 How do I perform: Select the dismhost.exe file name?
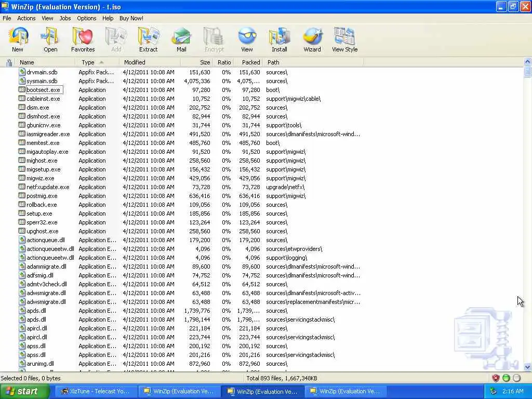(x=43, y=116)
